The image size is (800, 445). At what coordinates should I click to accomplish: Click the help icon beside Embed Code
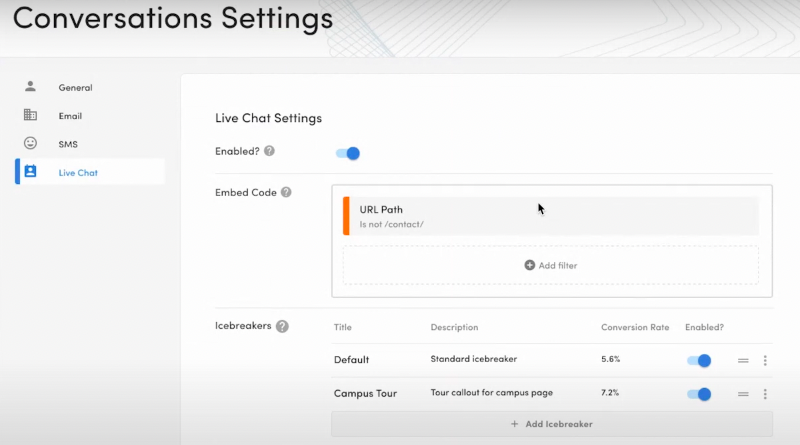[x=286, y=192]
